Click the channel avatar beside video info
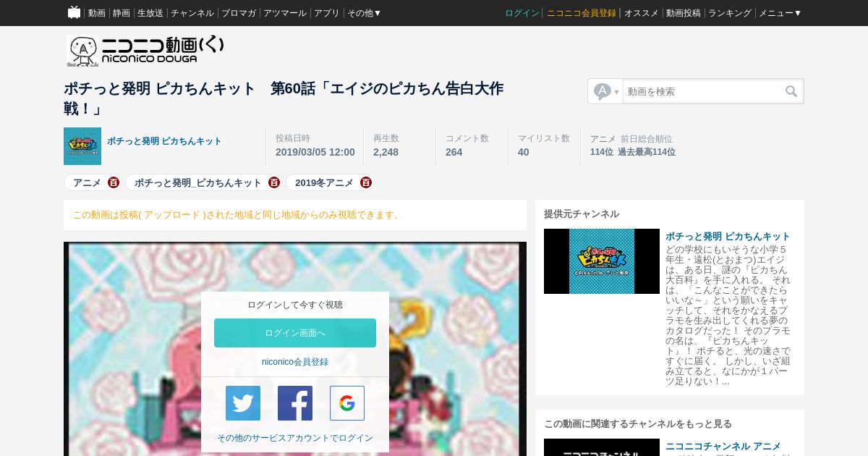This screenshot has width=868, height=456. tap(82, 146)
